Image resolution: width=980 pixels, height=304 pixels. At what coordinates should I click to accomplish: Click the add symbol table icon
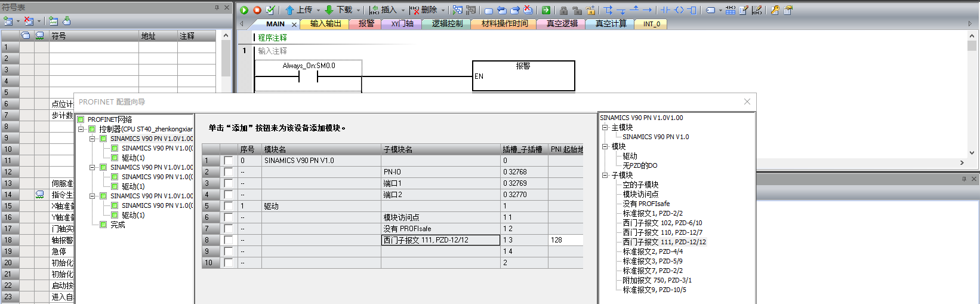(x=8, y=21)
